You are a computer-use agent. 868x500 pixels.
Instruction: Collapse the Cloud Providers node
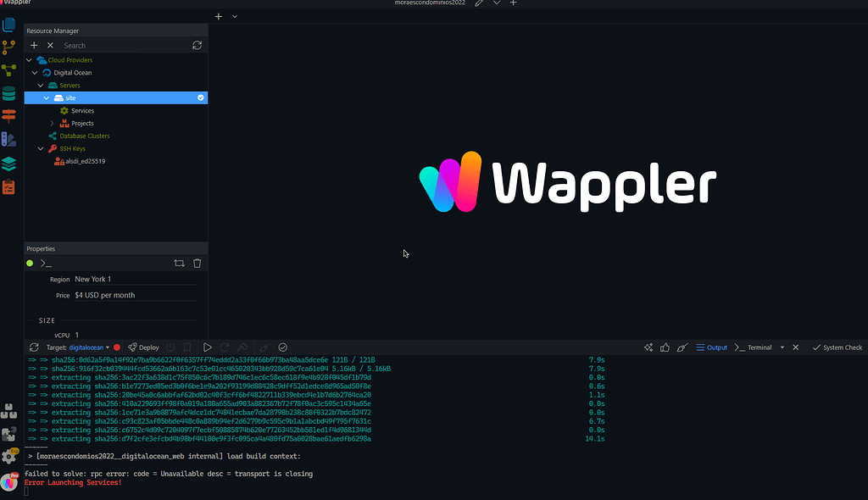point(29,60)
